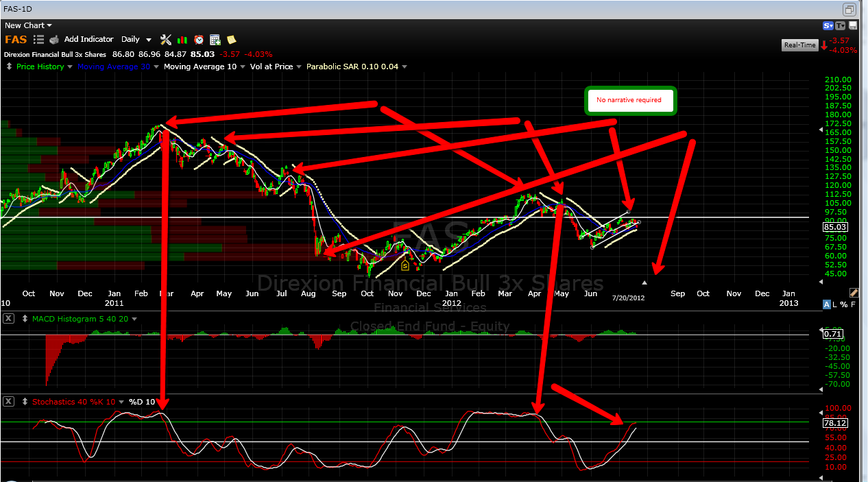
Task: Click the floppy disk save icon
Action: (x=853, y=25)
